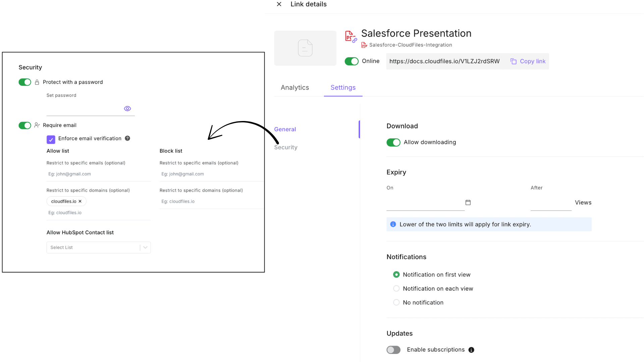
Task: Switch to the Analytics tab
Action: [295, 87]
